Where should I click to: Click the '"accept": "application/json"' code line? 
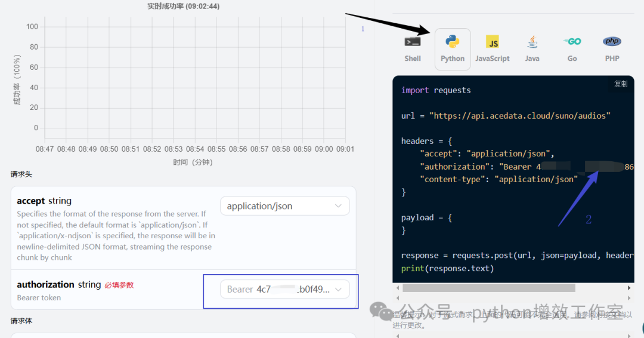pyautogui.click(x=487, y=154)
